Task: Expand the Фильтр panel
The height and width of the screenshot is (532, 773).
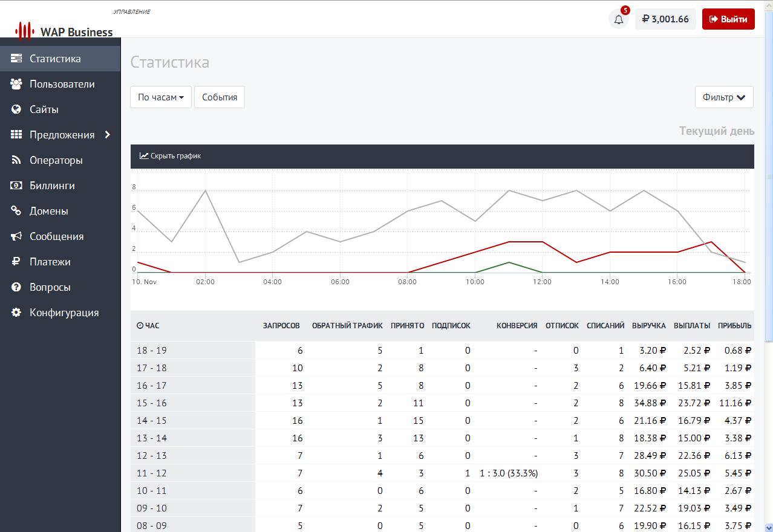Action: pyautogui.click(x=723, y=97)
